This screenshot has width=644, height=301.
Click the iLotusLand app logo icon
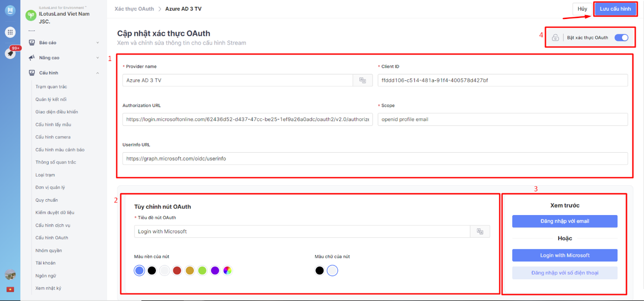(10, 10)
